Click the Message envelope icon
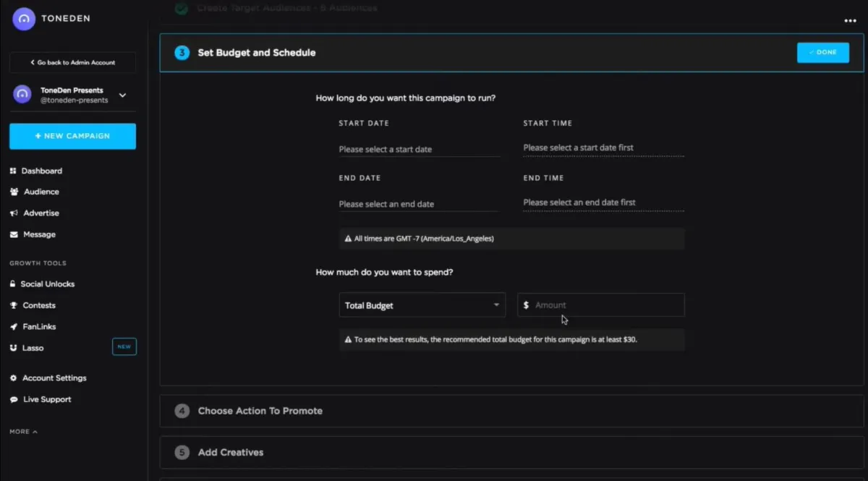This screenshot has width=868, height=481. (14, 234)
